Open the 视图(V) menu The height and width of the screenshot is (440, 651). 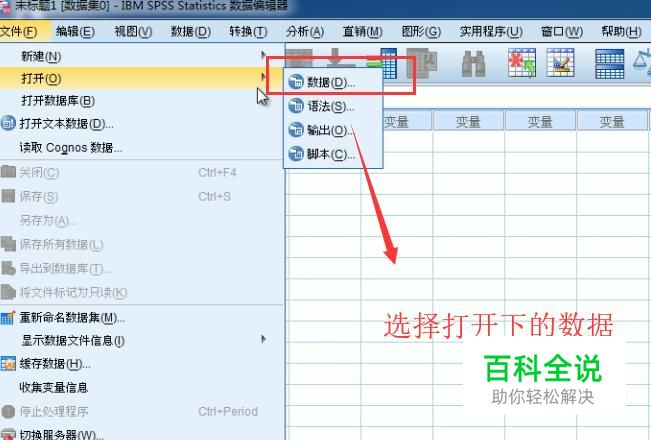pyautogui.click(x=133, y=31)
